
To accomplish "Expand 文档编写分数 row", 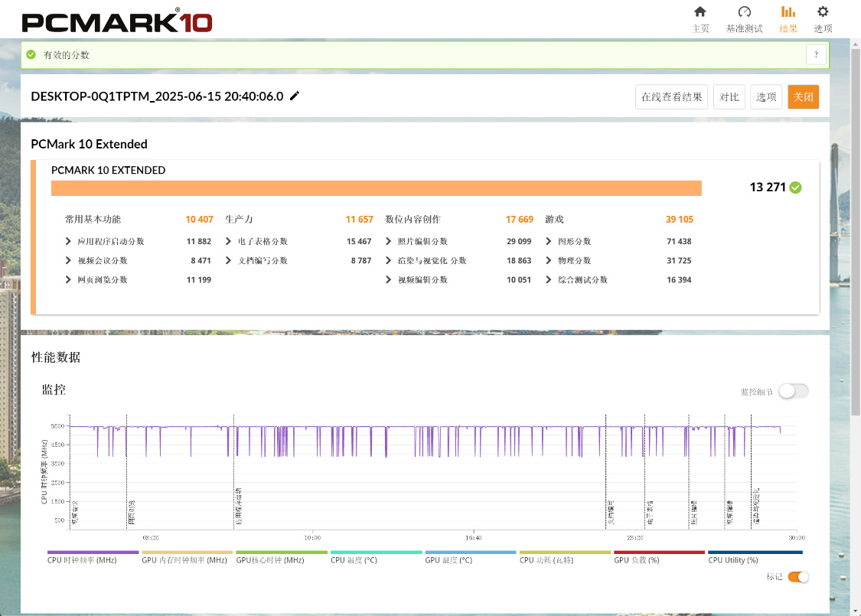I will (x=228, y=260).
